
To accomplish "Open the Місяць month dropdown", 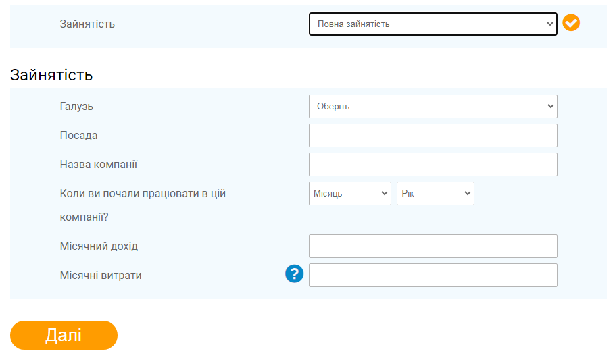I will click(350, 194).
